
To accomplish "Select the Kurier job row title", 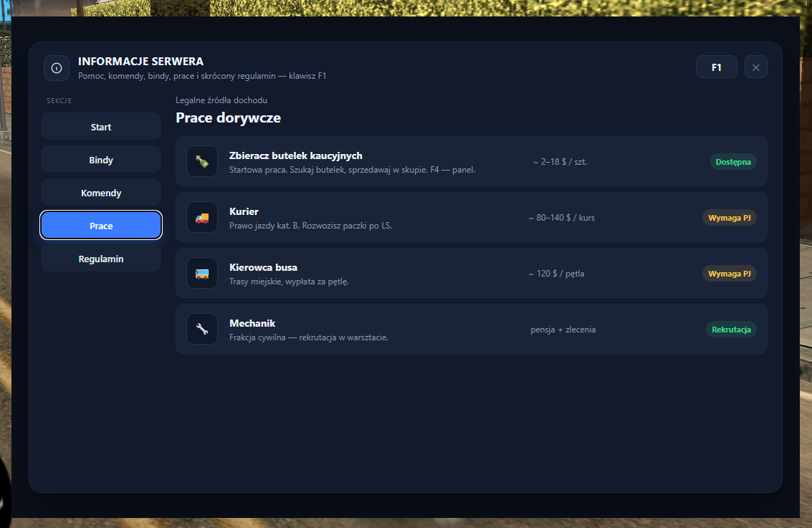I will (244, 211).
